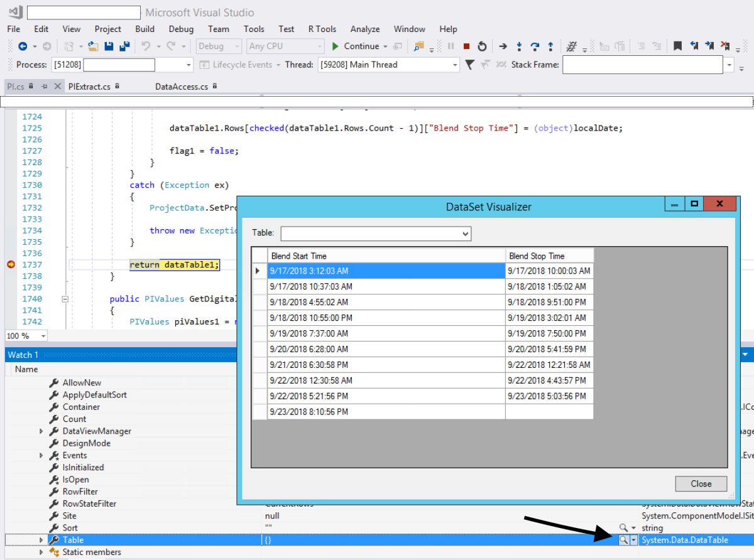Expand the DataViewManager node in Watch

tap(41, 431)
